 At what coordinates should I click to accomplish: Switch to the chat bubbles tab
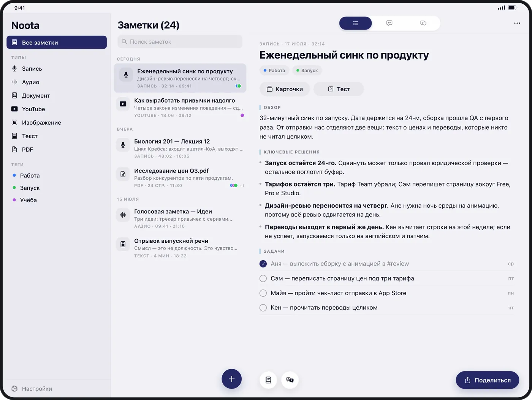pyautogui.click(x=423, y=23)
